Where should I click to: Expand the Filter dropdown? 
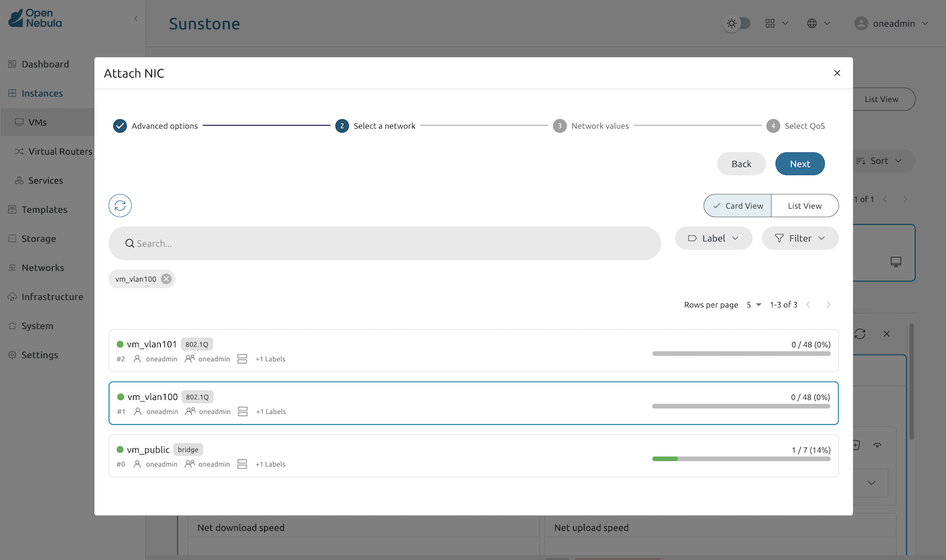pyautogui.click(x=800, y=238)
